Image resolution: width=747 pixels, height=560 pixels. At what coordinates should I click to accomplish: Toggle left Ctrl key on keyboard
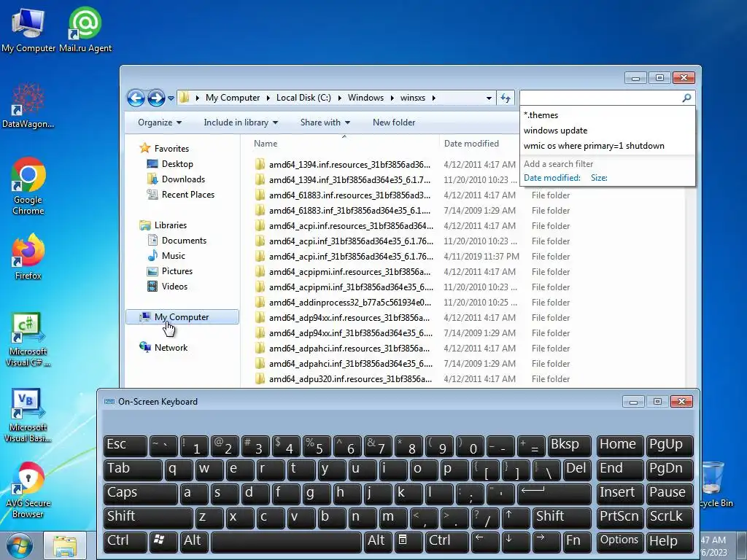tap(125, 542)
